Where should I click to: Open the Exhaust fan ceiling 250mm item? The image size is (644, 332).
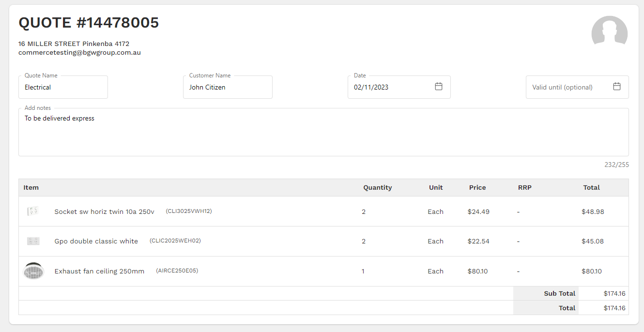click(x=99, y=271)
